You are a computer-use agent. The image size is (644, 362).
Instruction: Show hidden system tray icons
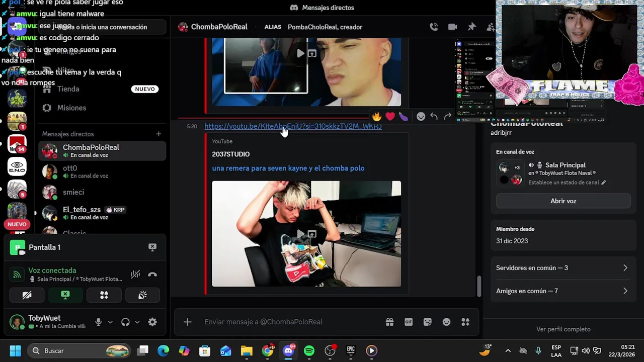click(x=508, y=351)
